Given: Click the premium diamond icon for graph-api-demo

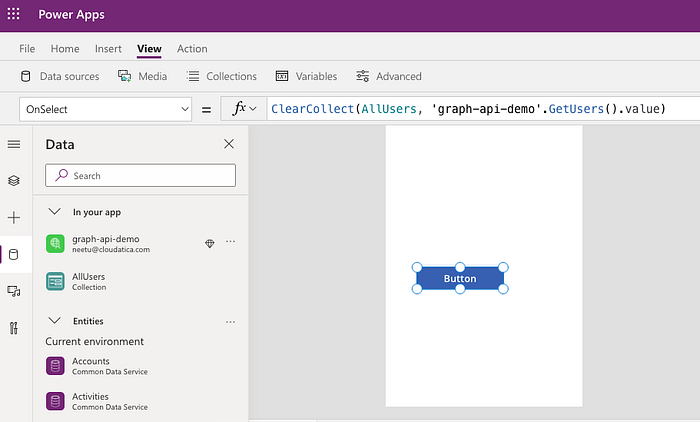Looking at the screenshot, I should point(209,243).
